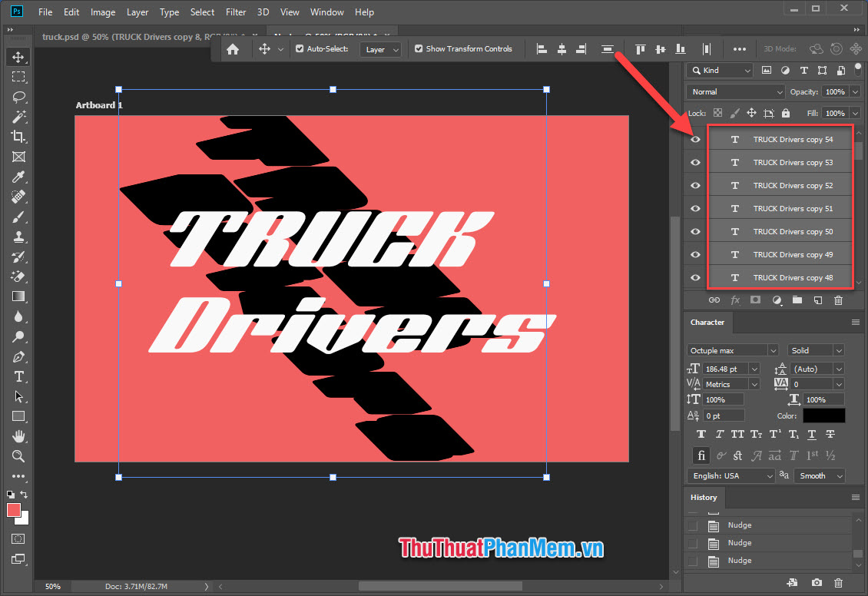Select the Eyedropper tool
Screen dimensions: 868x596
click(x=19, y=176)
